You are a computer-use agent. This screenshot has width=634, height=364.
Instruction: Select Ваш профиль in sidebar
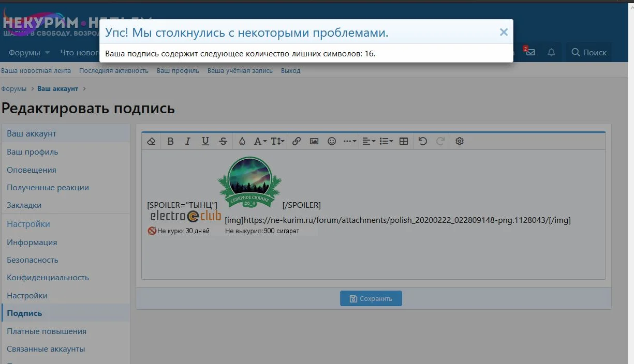point(66,152)
